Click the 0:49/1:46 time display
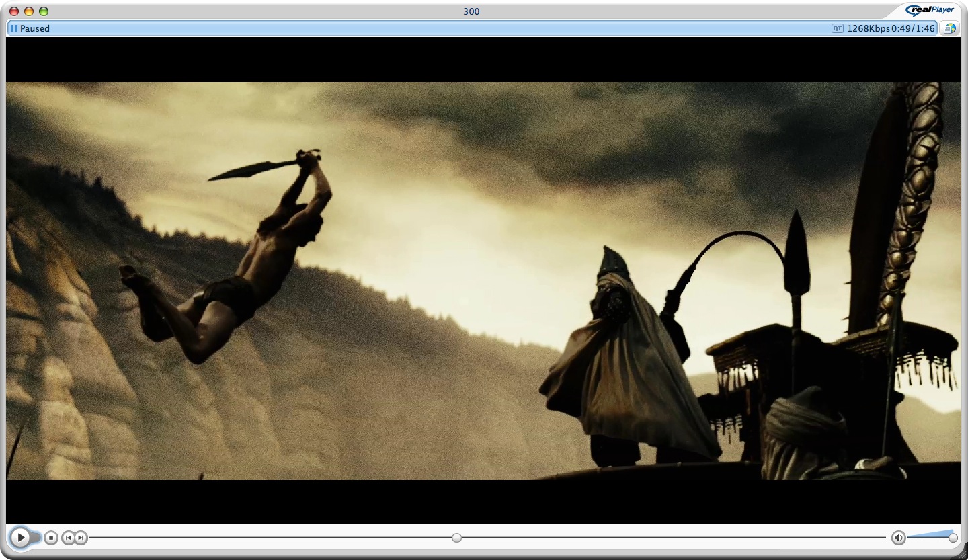 coord(913,28)
